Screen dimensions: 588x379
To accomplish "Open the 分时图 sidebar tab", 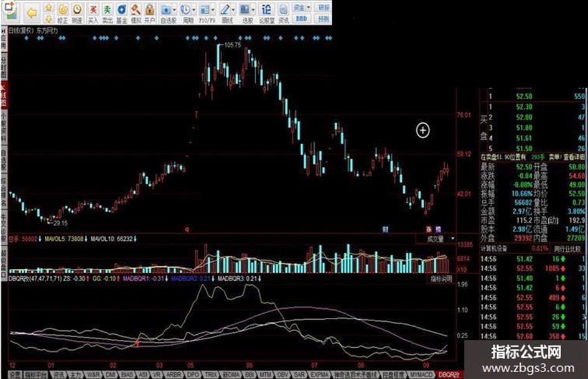I will (x=3, y=68).
